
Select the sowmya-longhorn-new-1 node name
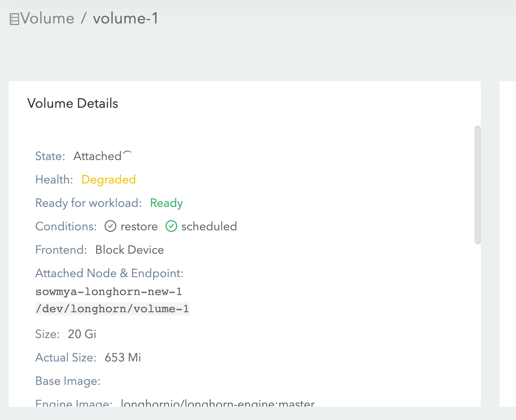click(x=109, y=292)
